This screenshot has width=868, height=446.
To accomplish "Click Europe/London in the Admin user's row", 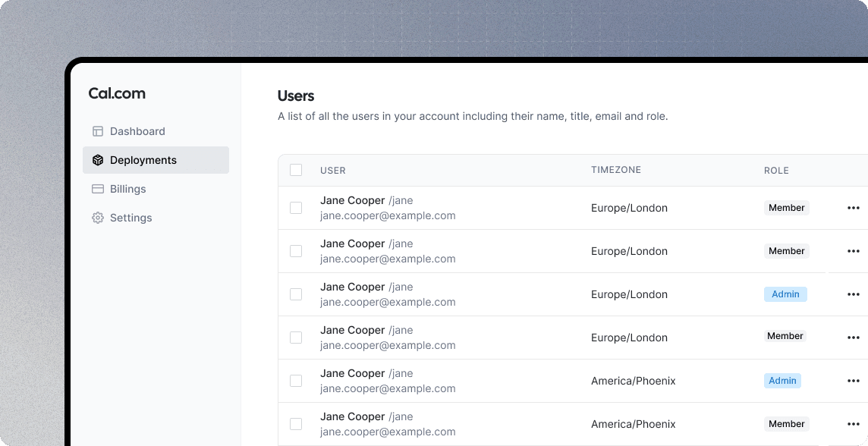I will point(630,294).
